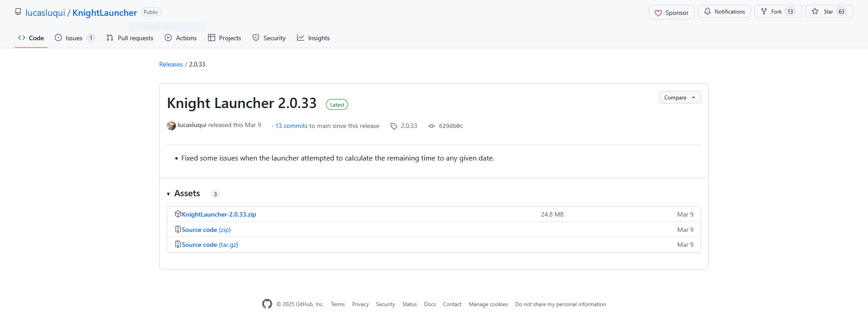Click Do not share my personal information
Viewport: 868px width, 326px height.
click(x=561, y=304)
